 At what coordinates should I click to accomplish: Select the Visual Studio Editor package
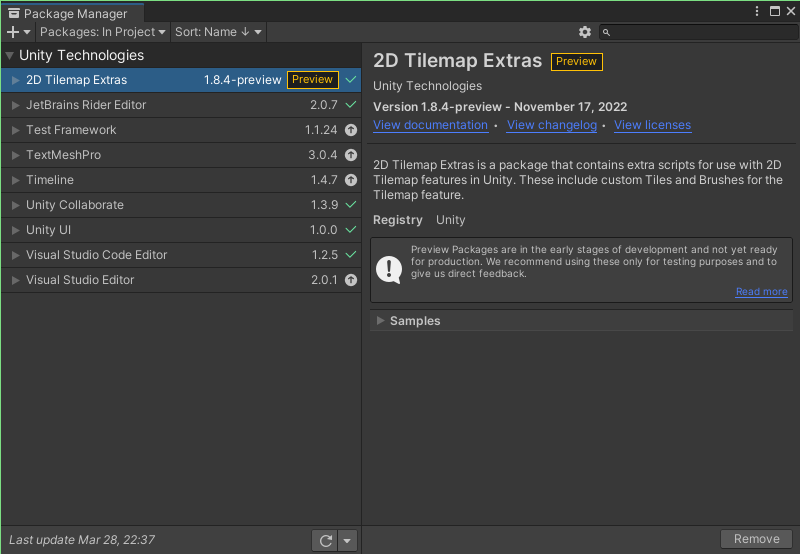[181, 280]
